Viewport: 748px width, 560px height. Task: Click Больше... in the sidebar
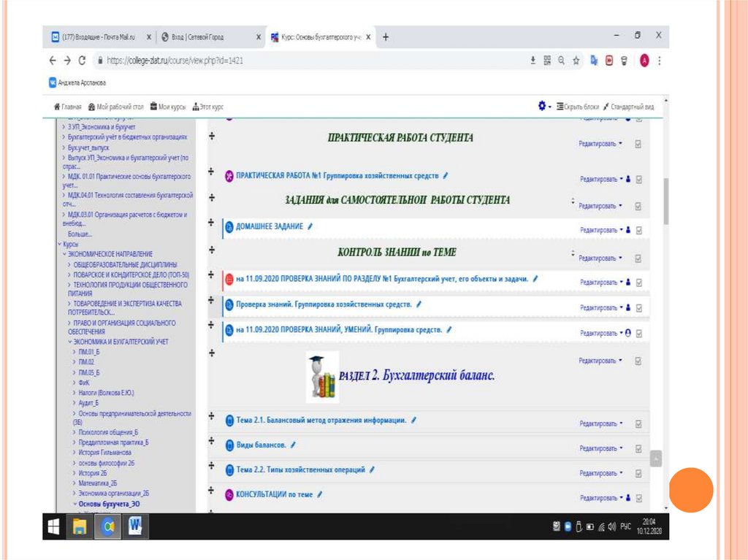point(80,234)
